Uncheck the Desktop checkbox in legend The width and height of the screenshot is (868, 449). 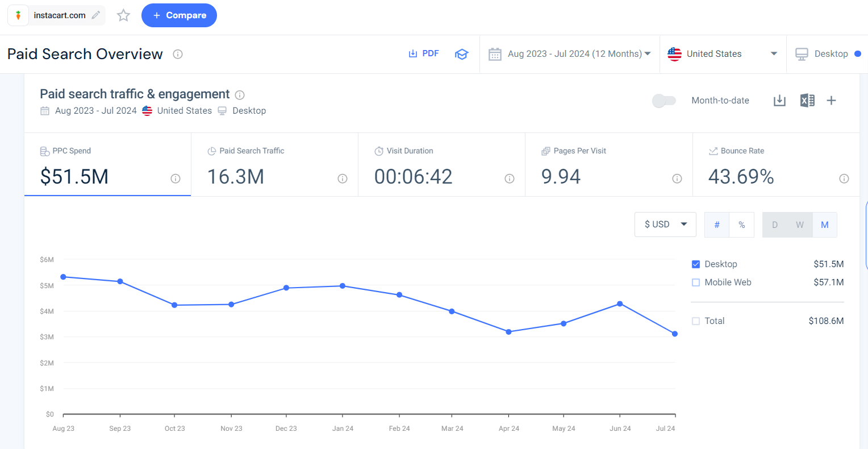(696, 264)
